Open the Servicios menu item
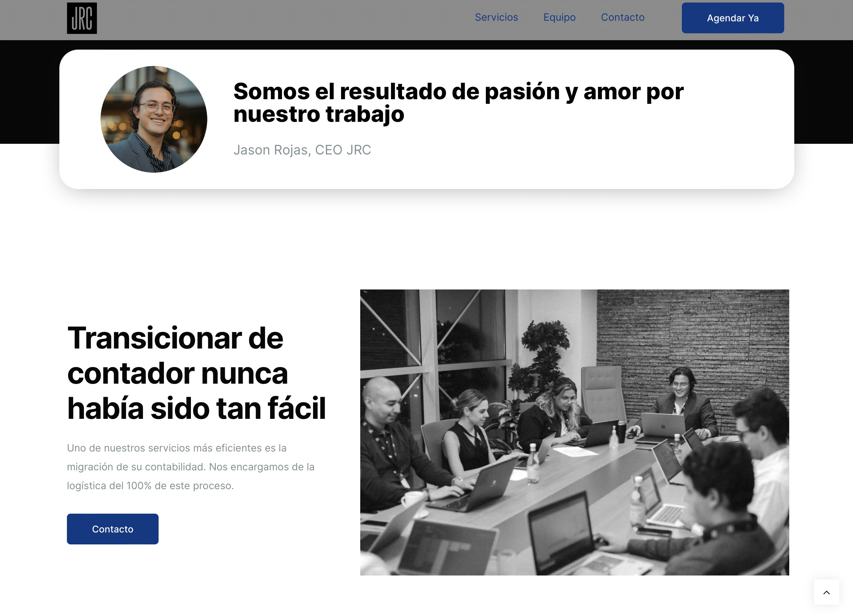The height and width of the screenshot is (616, 853). [x=496, y=17]
